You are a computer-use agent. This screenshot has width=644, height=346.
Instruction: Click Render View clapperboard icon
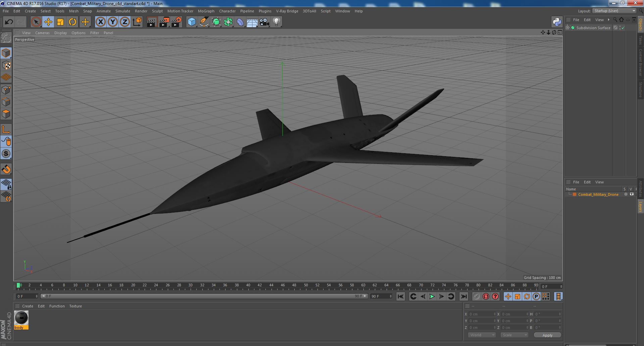pos(152,22)
